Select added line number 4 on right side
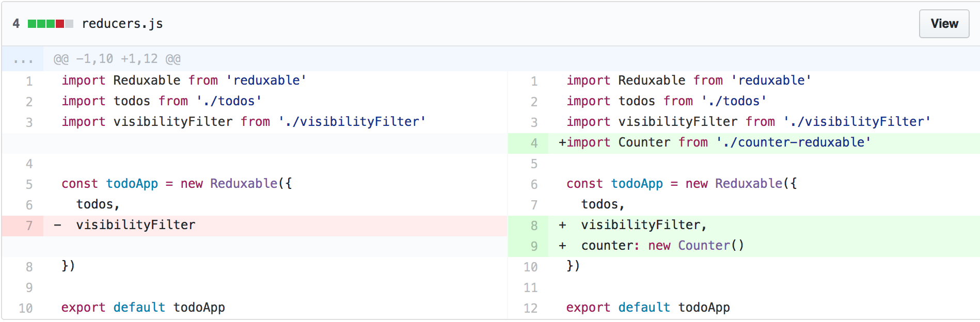This screenshot has width=980, height=322. [528, 143]
